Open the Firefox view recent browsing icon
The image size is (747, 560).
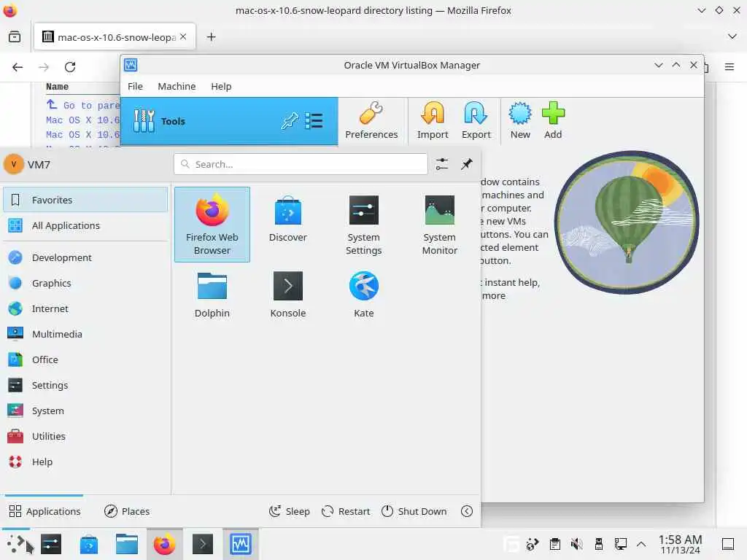click(15, 36)
